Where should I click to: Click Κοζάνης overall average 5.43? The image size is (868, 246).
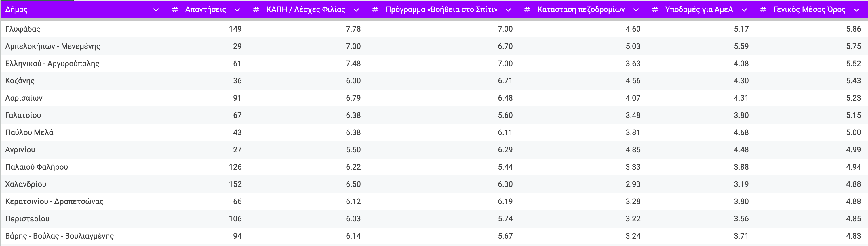pyautogui.click(x=853, y=81)
